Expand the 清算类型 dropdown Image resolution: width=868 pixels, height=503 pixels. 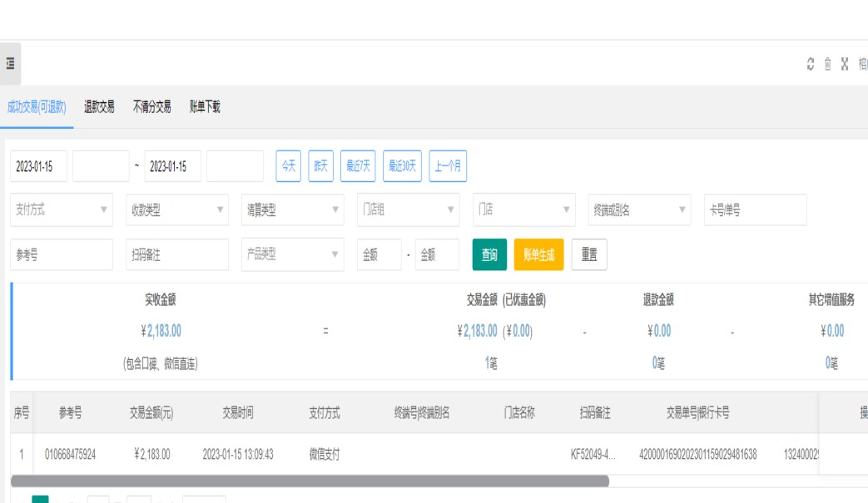point(292,210)
